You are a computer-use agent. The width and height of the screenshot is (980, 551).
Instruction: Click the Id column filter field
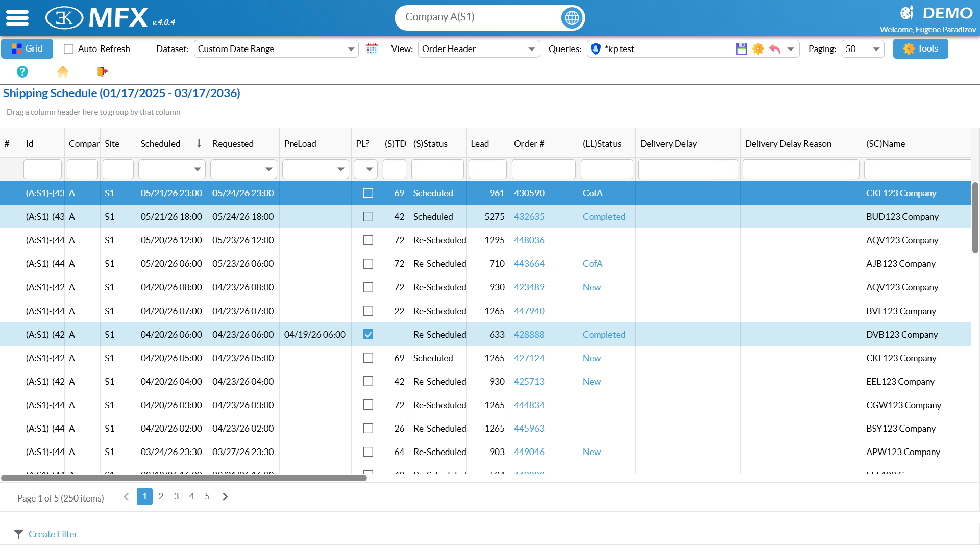(42, 169)
